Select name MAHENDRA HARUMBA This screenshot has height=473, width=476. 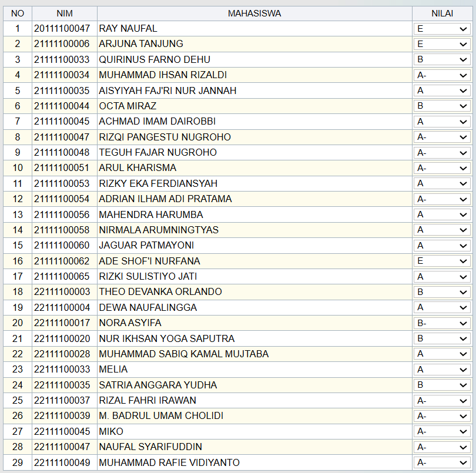(151, 214)
